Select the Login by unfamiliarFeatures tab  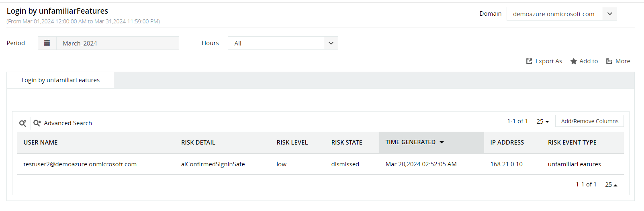click(x=60, y=80)
